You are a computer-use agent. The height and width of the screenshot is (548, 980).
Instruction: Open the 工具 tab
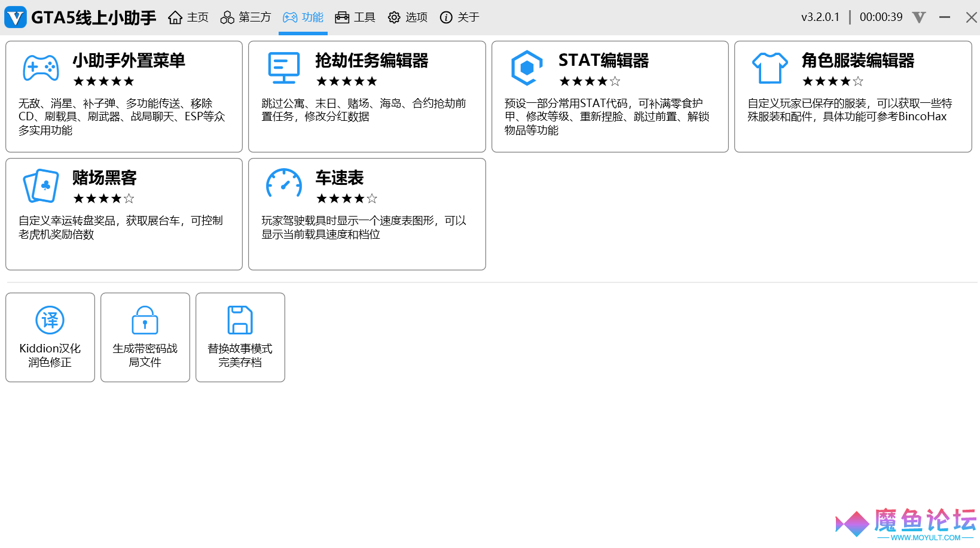[355, 17]
